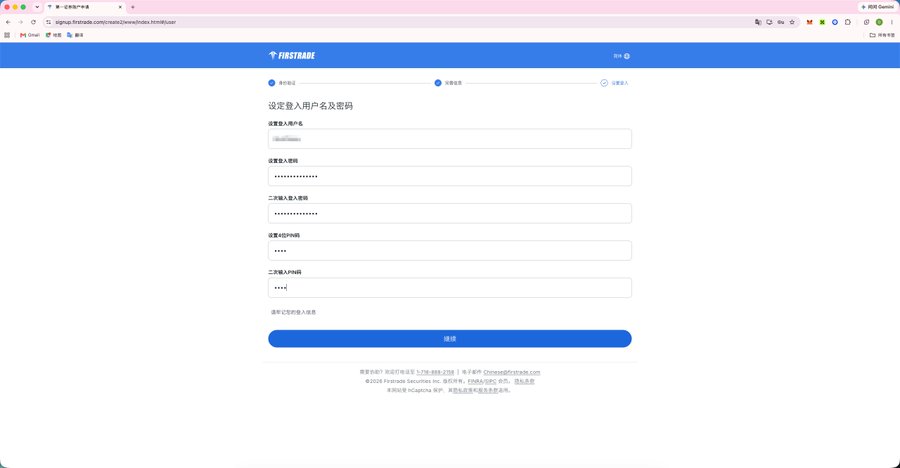Open the privacy terms link after SIPC
This screenshot has height=468, width=900.
(524, 381)
